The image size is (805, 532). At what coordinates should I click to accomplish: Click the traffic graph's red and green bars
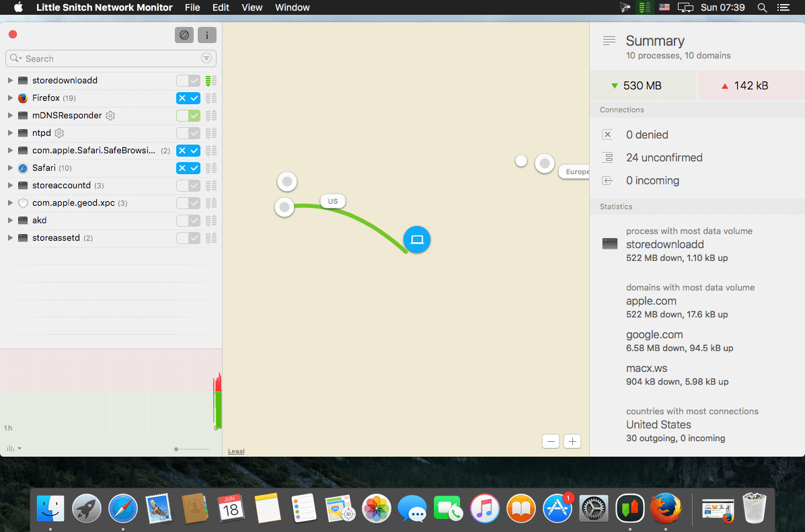pos(218,402)
